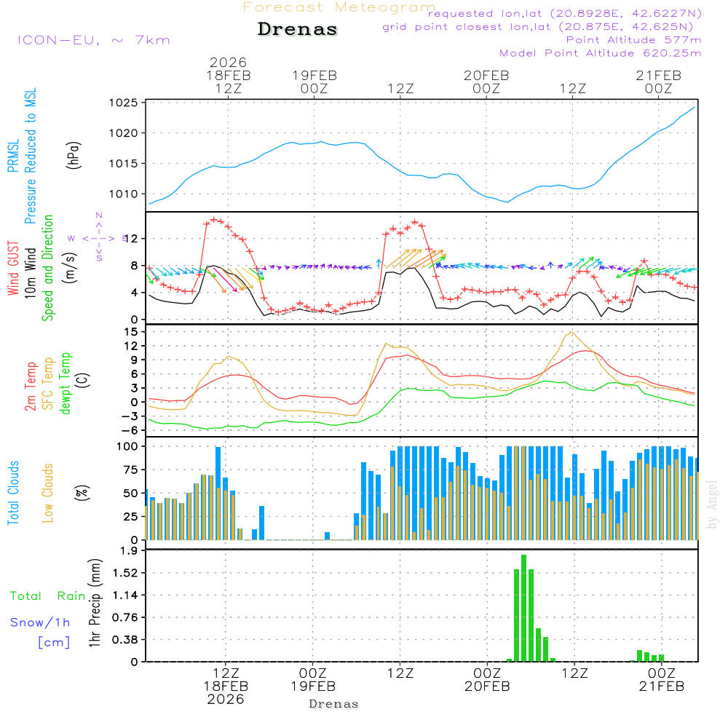
Task: Select the bold Drenas title at top
Action: pyautogui.click(x=298, y=30)
